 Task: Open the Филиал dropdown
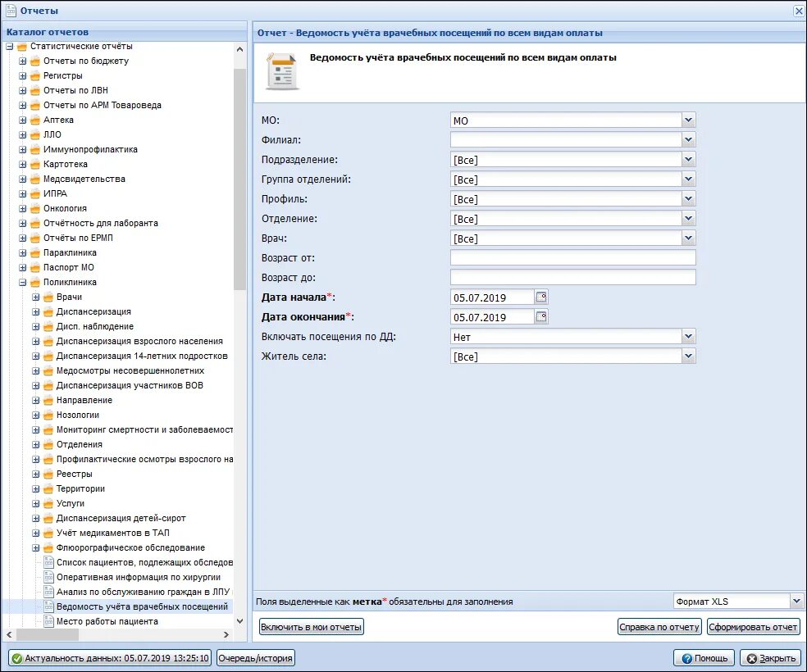689,139
